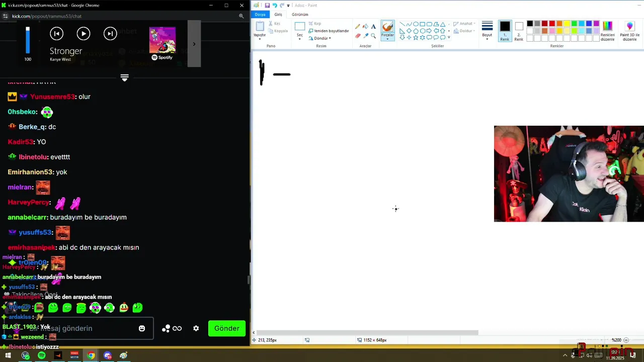Screen dimensions: 644x362
Task: Click the Chrome icon in the taskbar
Action: coord(91,355)
